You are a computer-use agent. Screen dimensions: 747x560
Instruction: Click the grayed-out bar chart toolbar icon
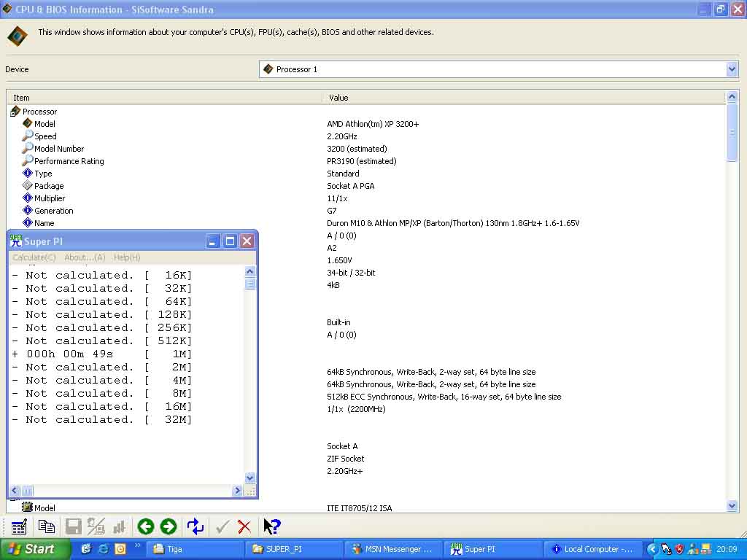[x=119, y=526]
